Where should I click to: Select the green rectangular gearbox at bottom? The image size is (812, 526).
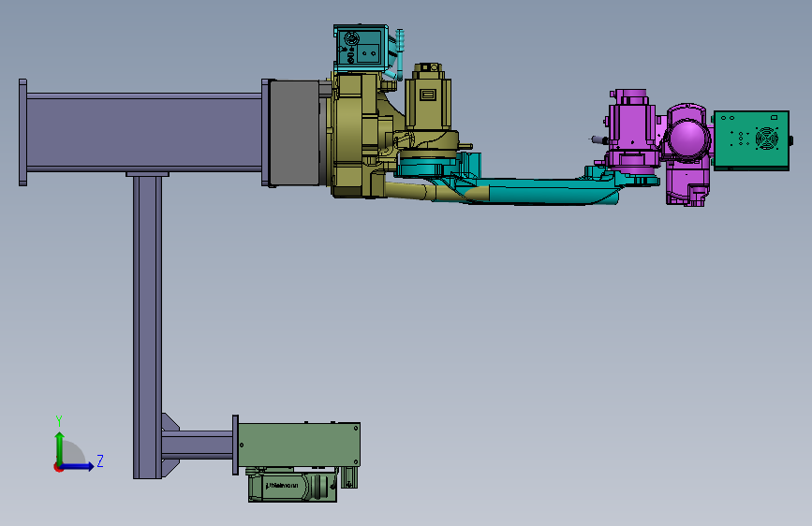pos(300,445)
